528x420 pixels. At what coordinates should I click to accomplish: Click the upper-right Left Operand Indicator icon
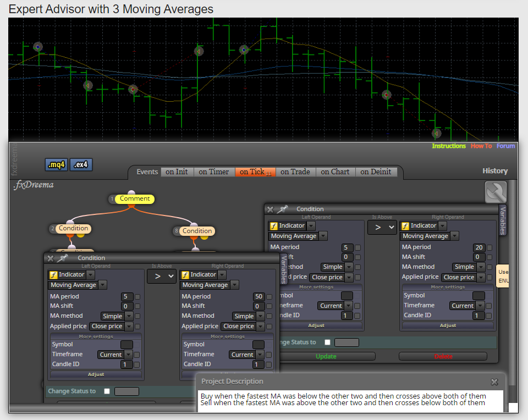(x=274, y=226)
